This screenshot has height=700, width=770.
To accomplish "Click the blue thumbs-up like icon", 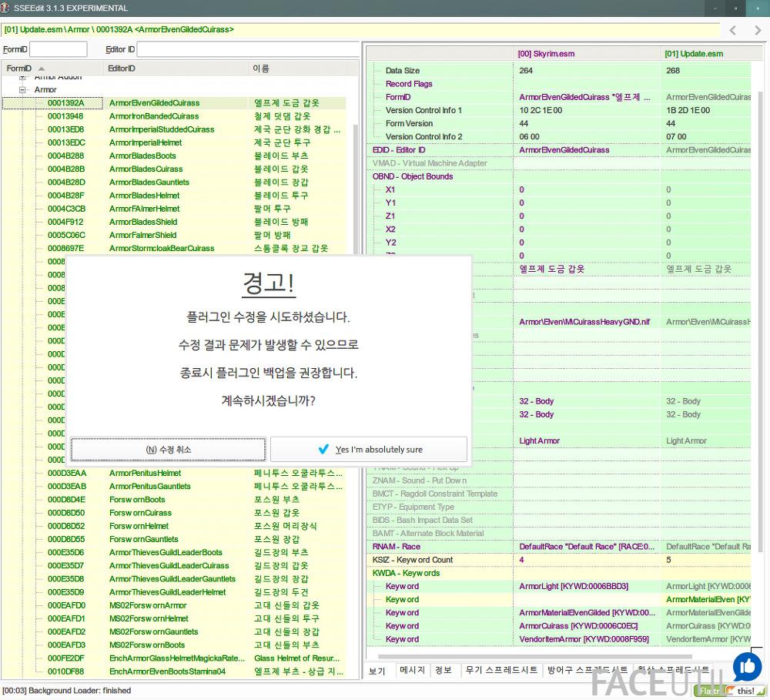I will click(746, 667).
